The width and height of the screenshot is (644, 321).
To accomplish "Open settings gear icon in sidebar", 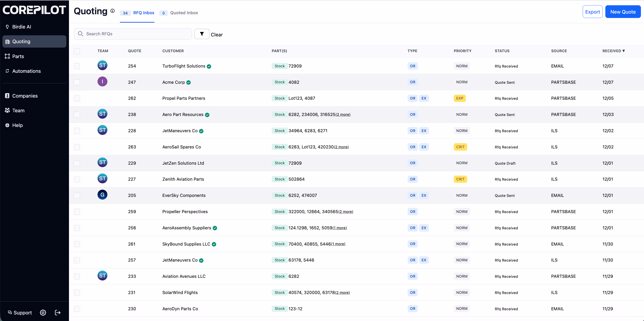I will pos(43,312).
